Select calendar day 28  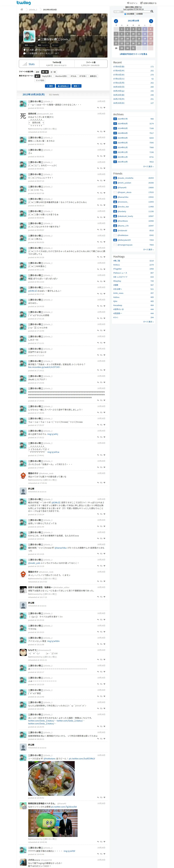click(x=116, y=48)
